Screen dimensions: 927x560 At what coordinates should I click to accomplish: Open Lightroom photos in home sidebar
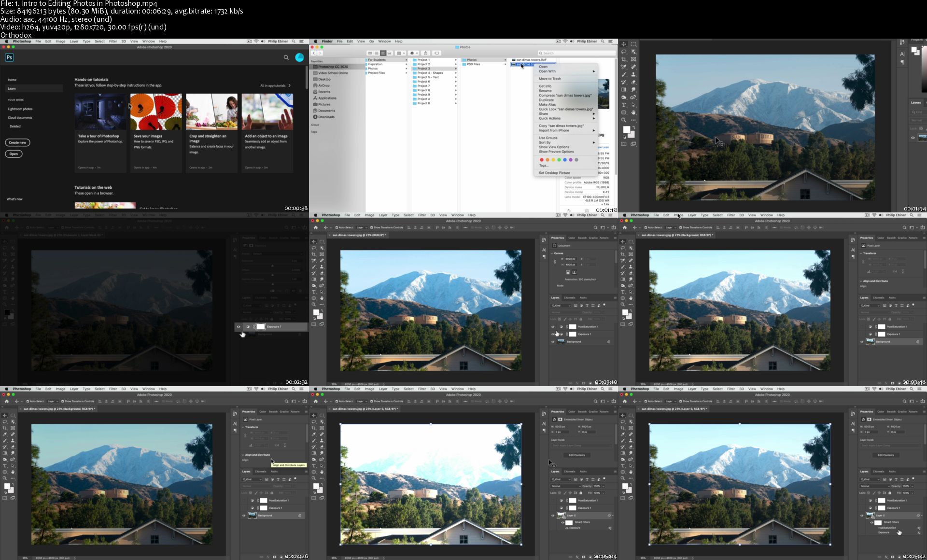20,109
